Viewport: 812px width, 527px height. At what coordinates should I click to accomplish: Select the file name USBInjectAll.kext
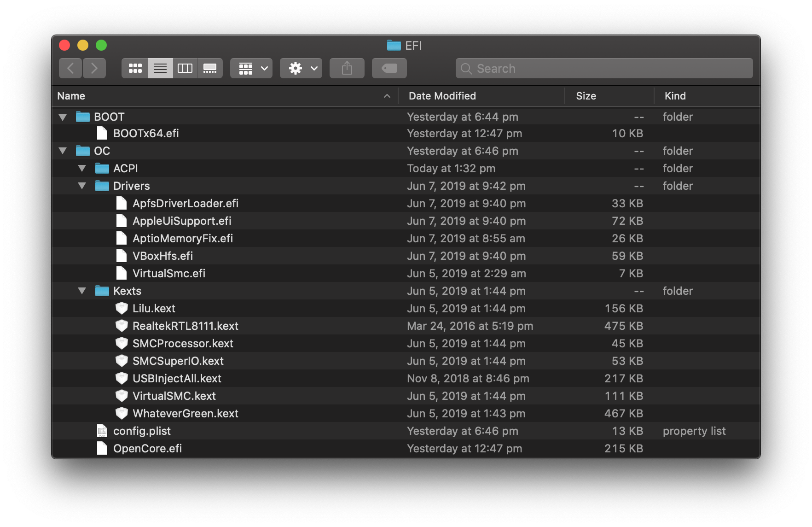pos(177,379)
